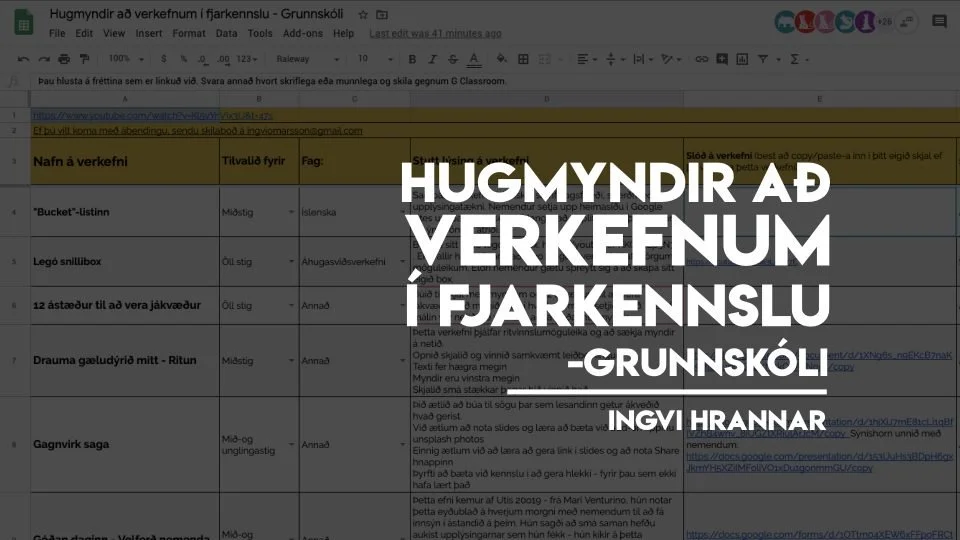Screen dimensions: 960x540
Task: Format as currency
Action: click(163, 59)
